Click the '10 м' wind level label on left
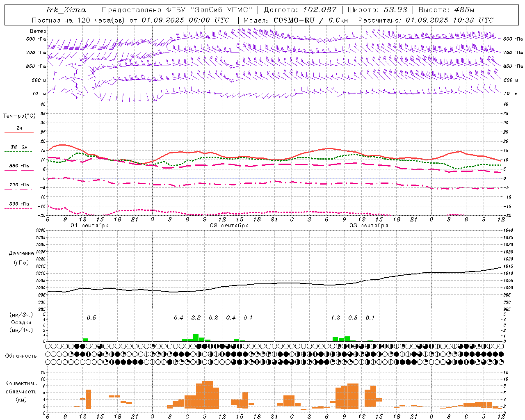The width and height of the screenshot is (525, 420). (39, 94)
